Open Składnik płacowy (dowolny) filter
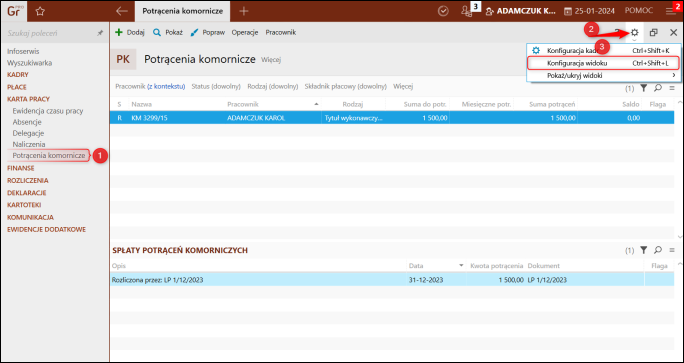The width and height of the screenshot is (684, 363). click(345, 86)
